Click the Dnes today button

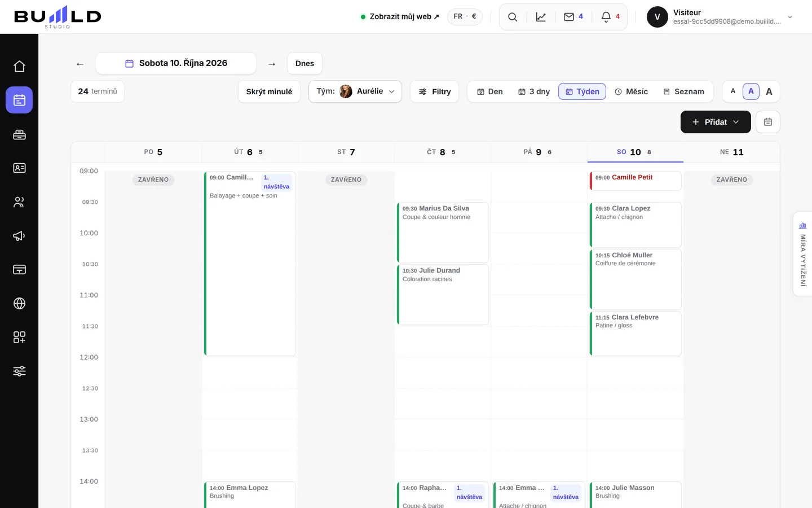tap(304, 63)
